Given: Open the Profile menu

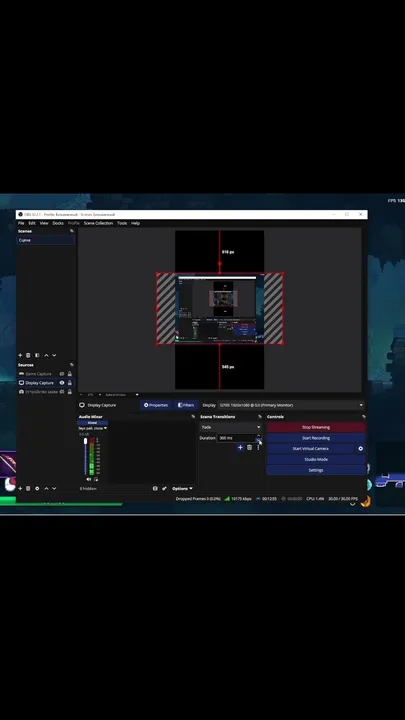Looking at the screenshot, I should pos(73,223).
